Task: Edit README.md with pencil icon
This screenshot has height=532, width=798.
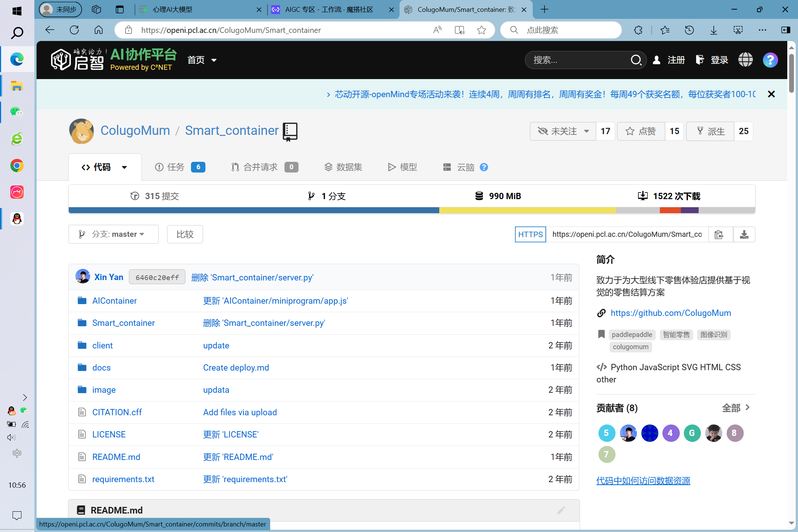Action: click(561, 510)
